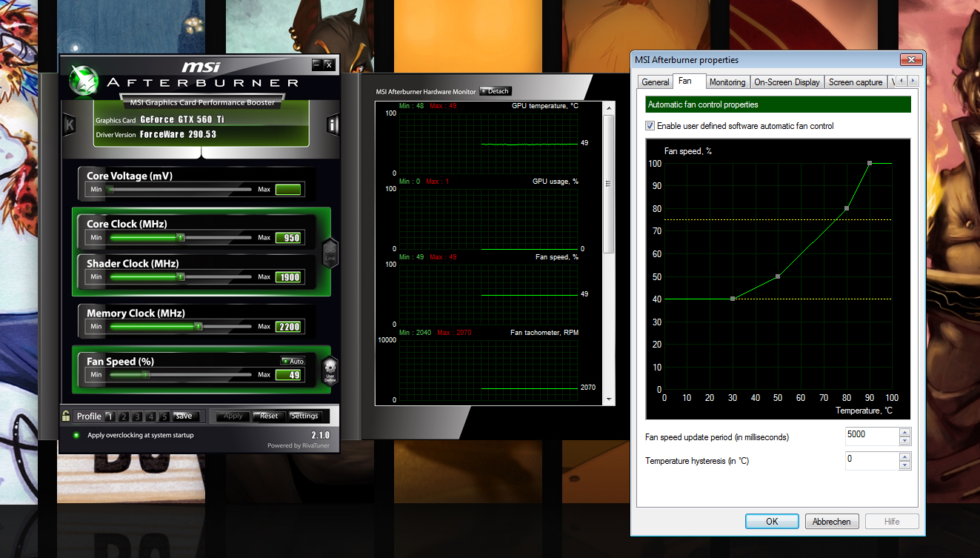Click the Fan tachometer RPM graph
The image size is (980, 558).
click(x=489, y=370)
